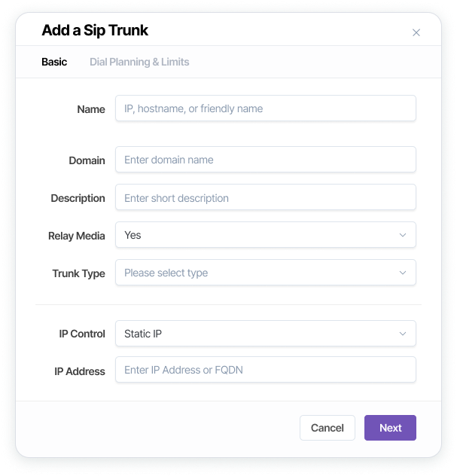This screenshot has width=457, height=476.
Task: Close the Add a Sip Trunk dialog
Action: click(416, 32)
